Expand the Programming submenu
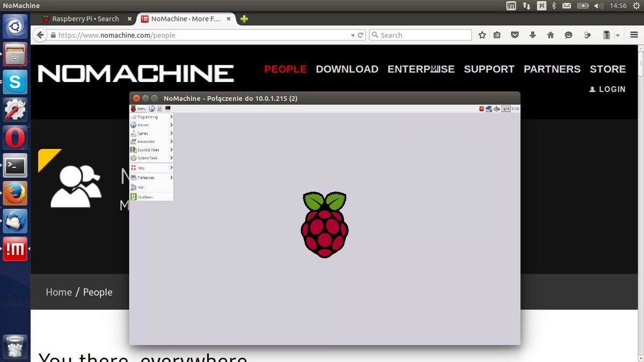 pyautogui.click(x=152, y=117)
